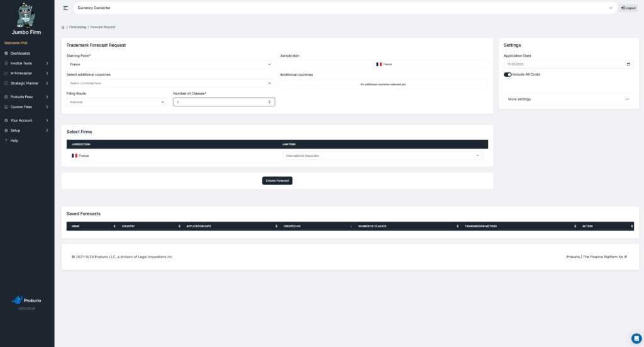This screenshot has width=644, height=347.
Task: Click the Dashboards sidebar icon
Action: point(6,54)
